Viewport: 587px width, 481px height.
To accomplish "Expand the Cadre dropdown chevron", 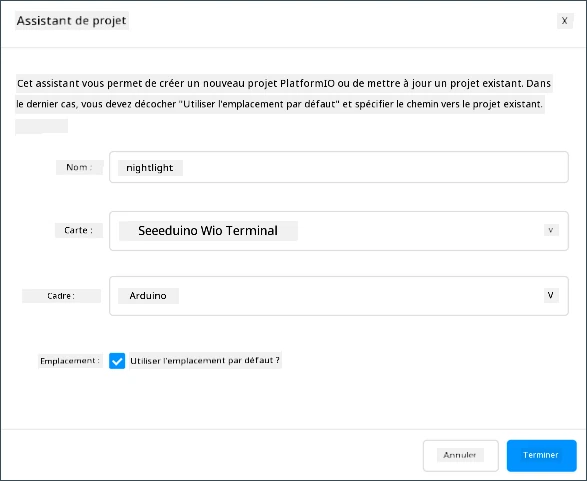I will click(551, 295).
